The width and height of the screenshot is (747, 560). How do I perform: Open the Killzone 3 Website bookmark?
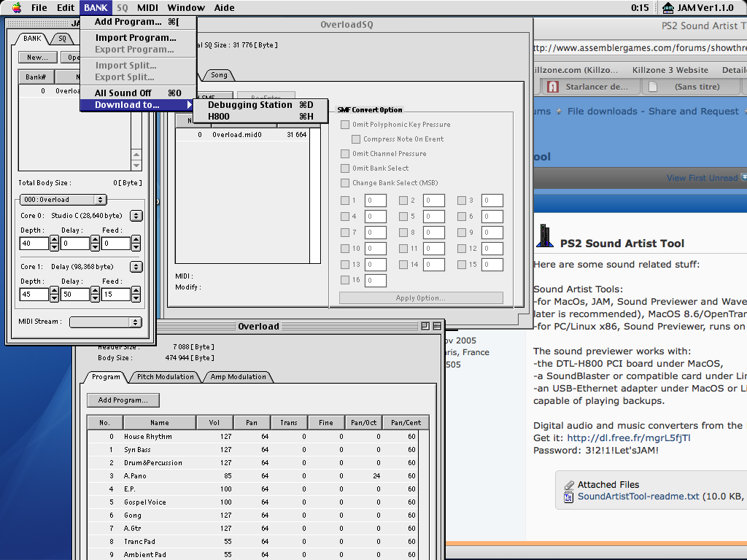670,70
